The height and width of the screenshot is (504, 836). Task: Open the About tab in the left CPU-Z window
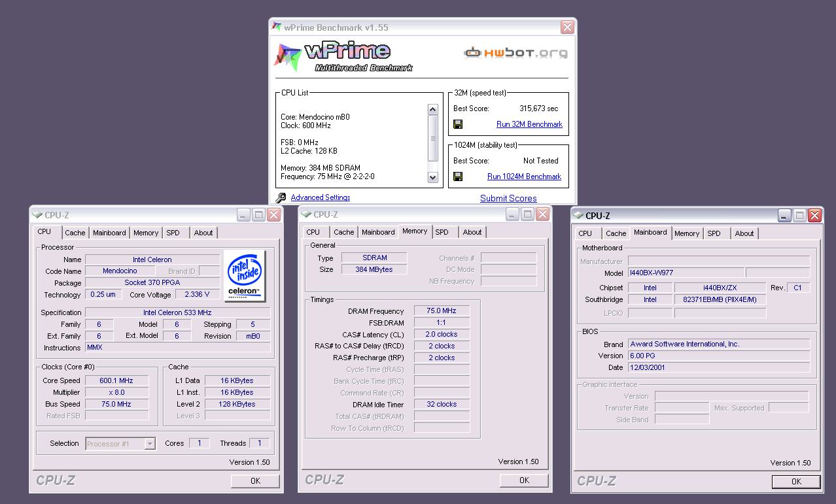pos(203,233)
